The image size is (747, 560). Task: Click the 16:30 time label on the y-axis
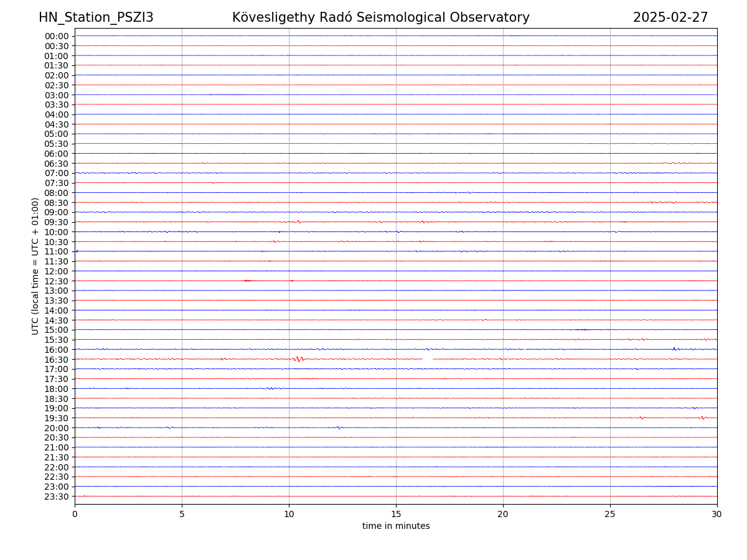57,359
